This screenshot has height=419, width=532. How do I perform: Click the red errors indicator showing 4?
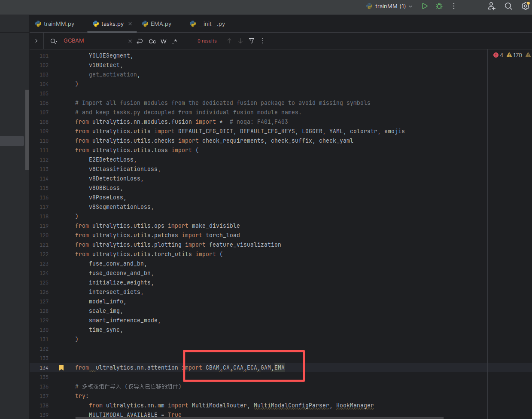(498, 55)
